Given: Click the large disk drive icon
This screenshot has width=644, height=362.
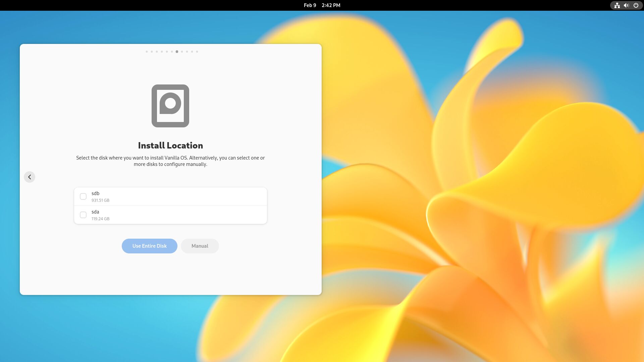Looking at the screenshot, I should click(170, 106).
